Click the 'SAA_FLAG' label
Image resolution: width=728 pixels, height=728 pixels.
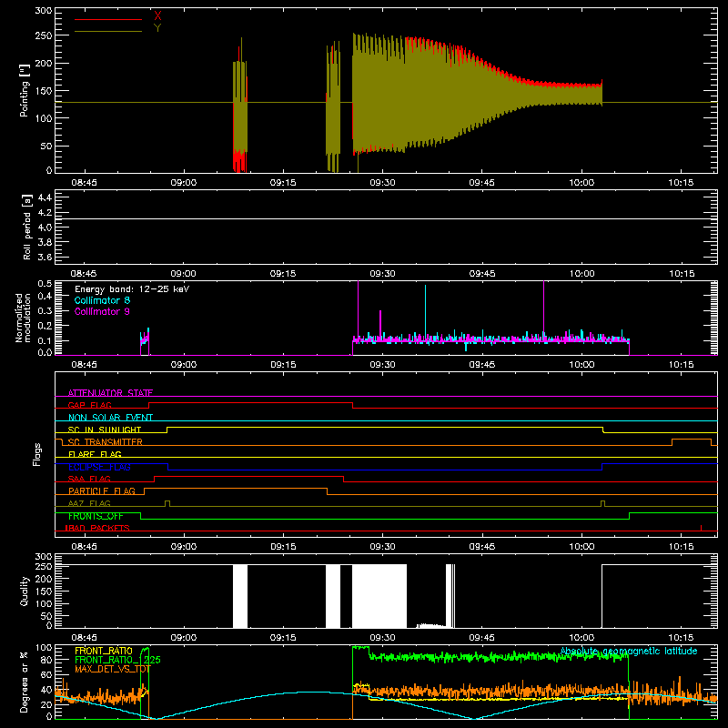click(x=89, y=479)
